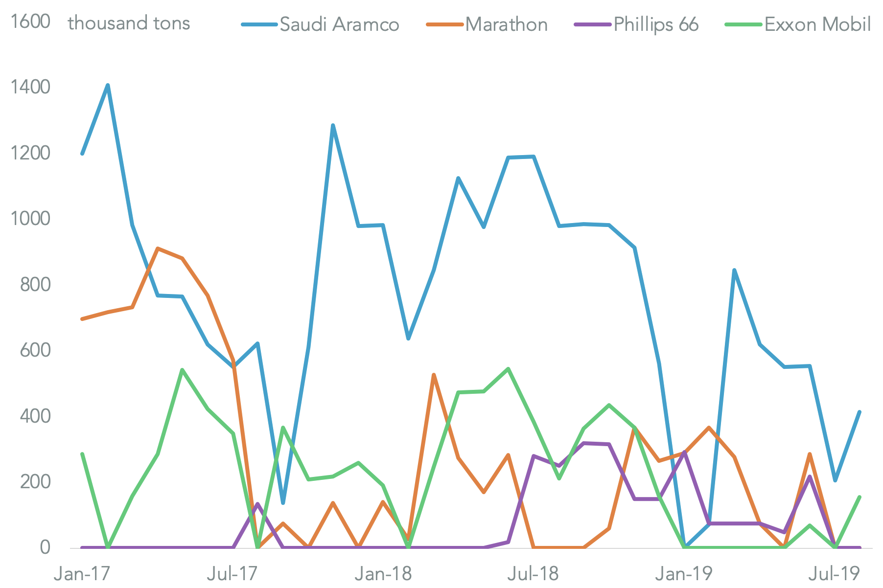The height and width of the screenshot is (588, 883).
Task: Click the Saudi Aramco legend label
Action: (339, 24)
